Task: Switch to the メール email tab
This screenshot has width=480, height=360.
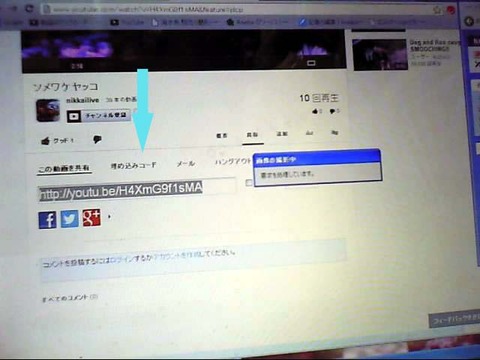Action: click(186, 164)
